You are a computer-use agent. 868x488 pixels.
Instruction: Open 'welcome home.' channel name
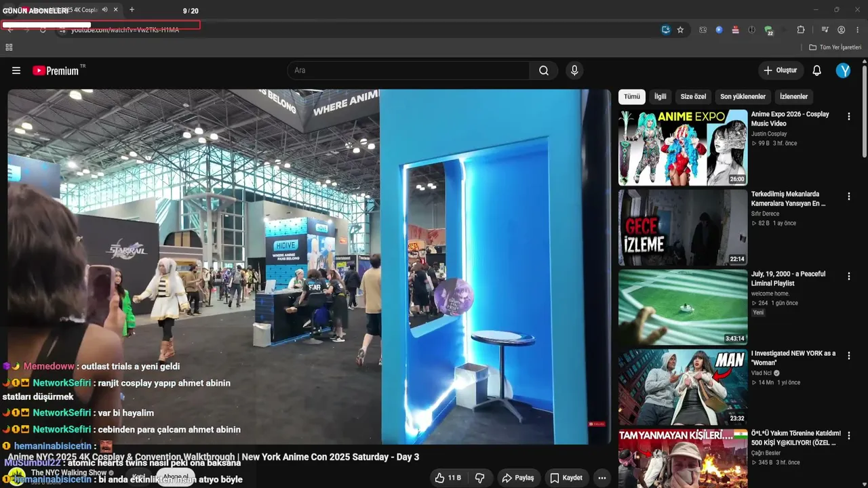770,293
